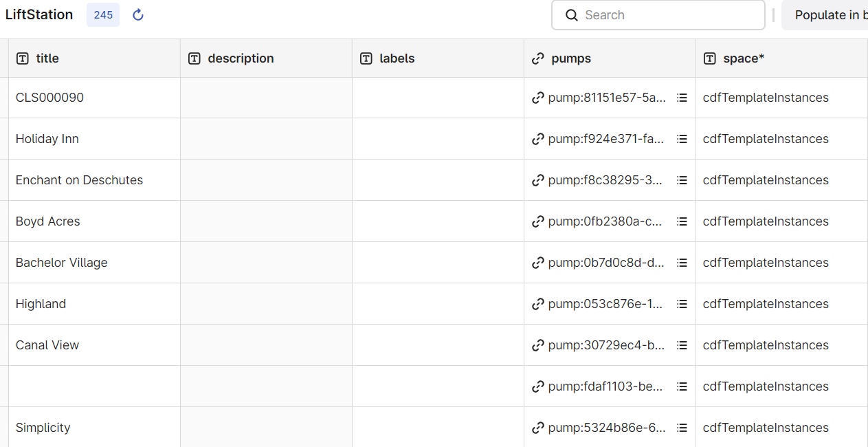Select cdfTemplateInstances cell in Bachelor Village row
Viewport: 868px width, 447px height.
tap(781, 263)
